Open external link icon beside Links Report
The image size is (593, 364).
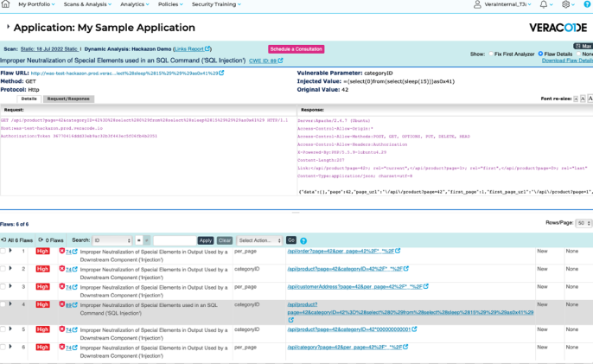(207, 48)
